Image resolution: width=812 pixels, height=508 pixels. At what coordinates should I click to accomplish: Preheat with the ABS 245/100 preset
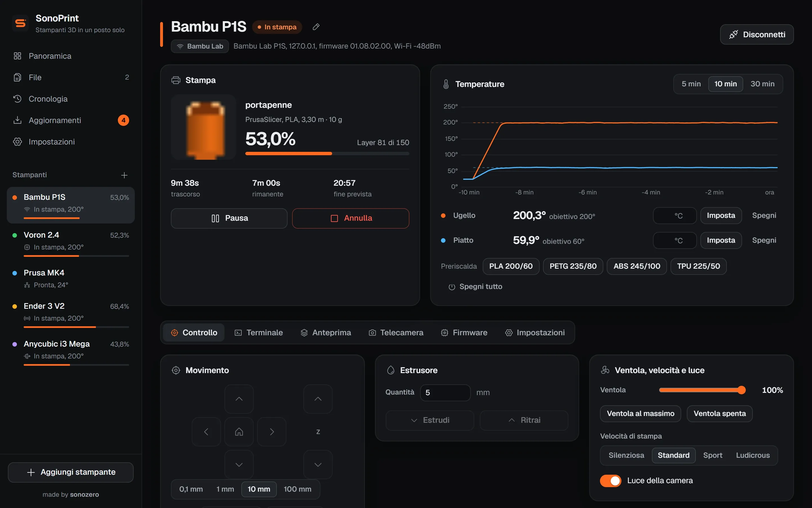pos(637,266)
